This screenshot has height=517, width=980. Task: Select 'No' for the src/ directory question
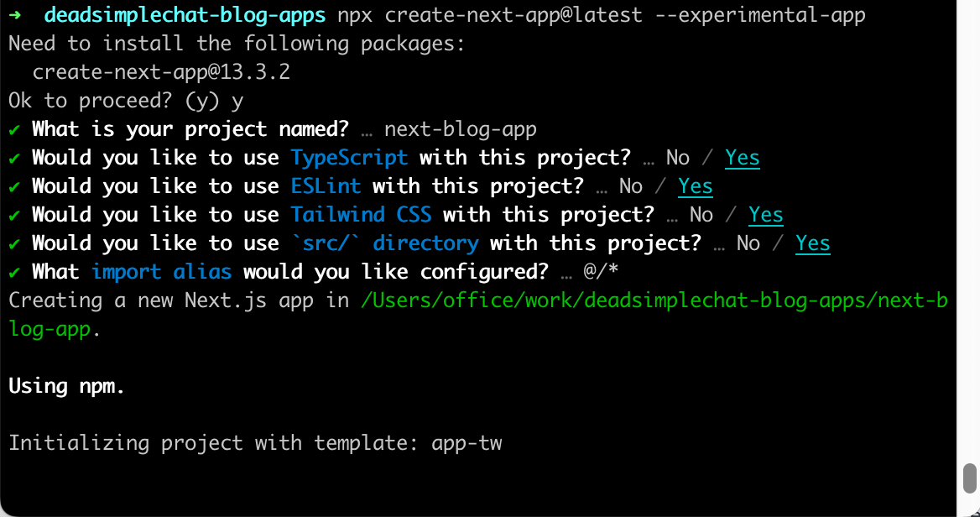748,243
